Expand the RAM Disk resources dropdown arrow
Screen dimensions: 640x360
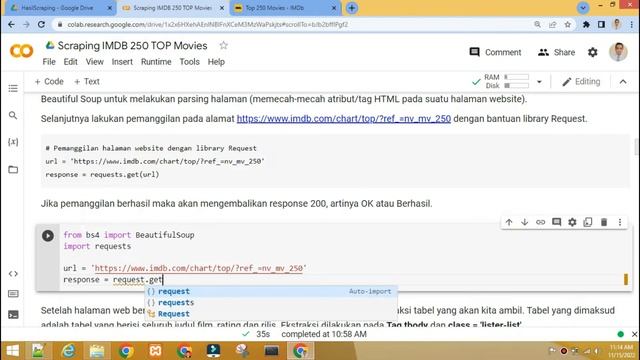point(539,82)
